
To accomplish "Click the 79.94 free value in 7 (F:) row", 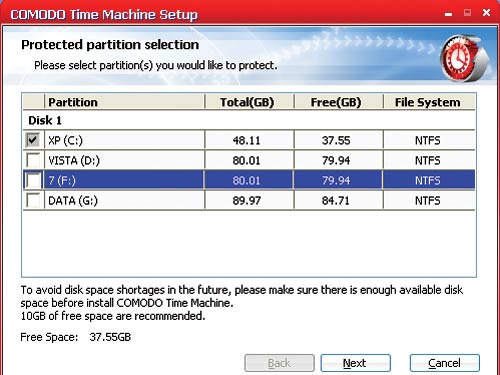I will pos(336,181).
